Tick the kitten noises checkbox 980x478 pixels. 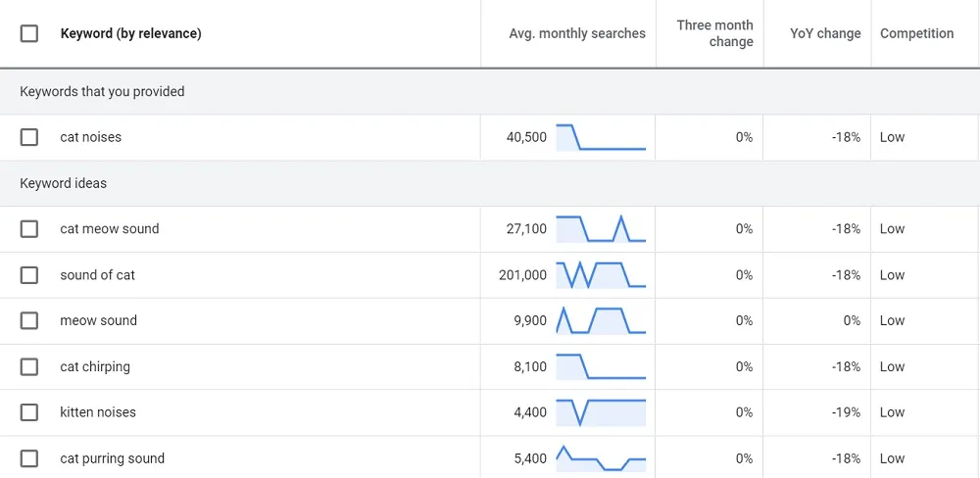click(x=29, y=412)
